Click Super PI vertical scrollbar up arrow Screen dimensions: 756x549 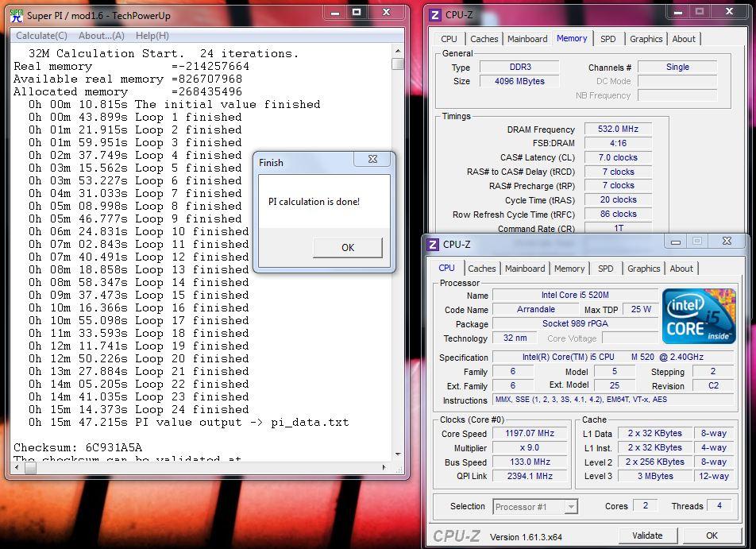398,51
